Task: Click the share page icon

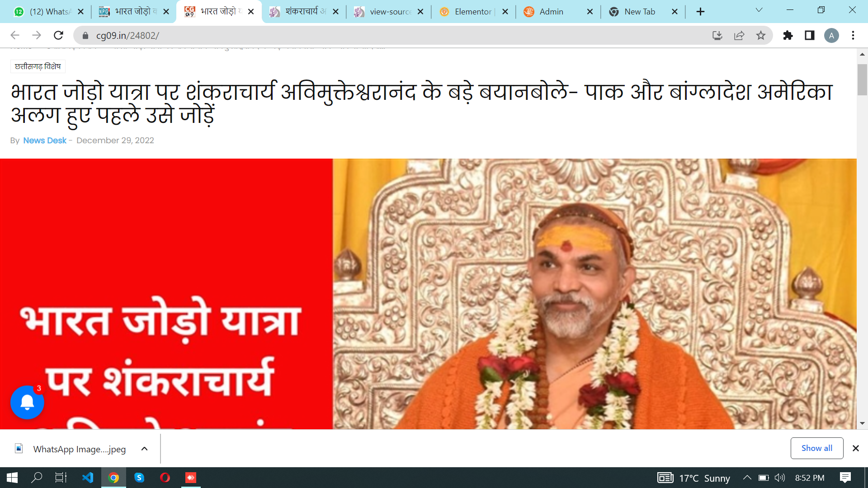Action: point(739,35)
